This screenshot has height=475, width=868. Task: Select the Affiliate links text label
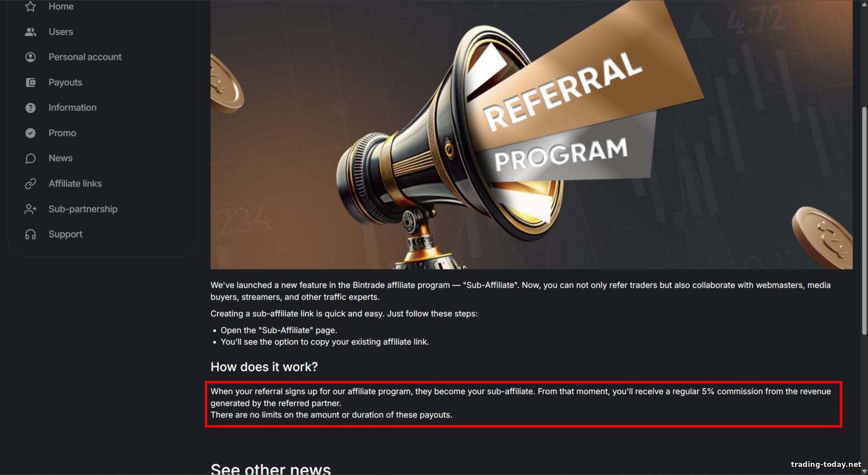(75, 184)
